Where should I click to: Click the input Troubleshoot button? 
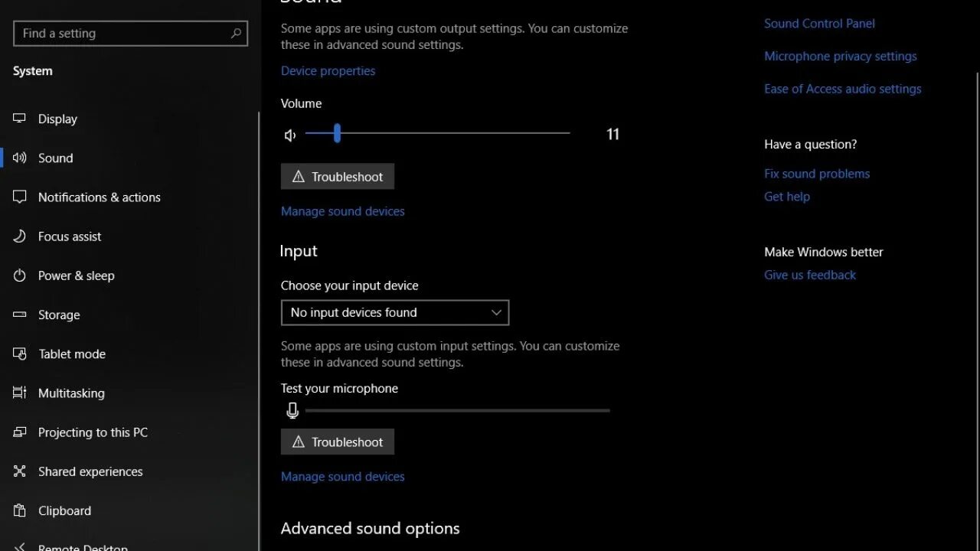pyautogui.click(x=338, y=442)
